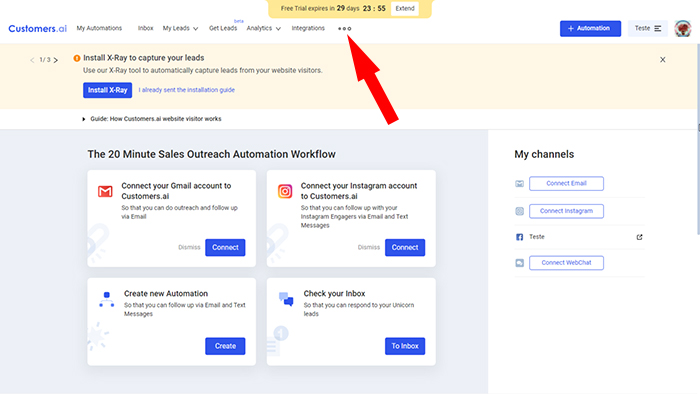Click the email channel icon beside Connect Email
Image resolution: width=700 pixels, height=394 pixels.
(519, 184)
